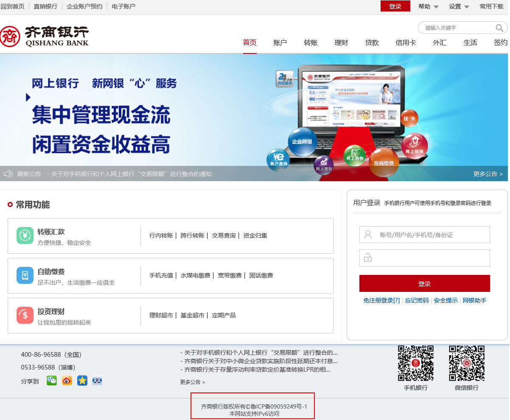Click the 企业网银 bubble on banner

point(302,142)
